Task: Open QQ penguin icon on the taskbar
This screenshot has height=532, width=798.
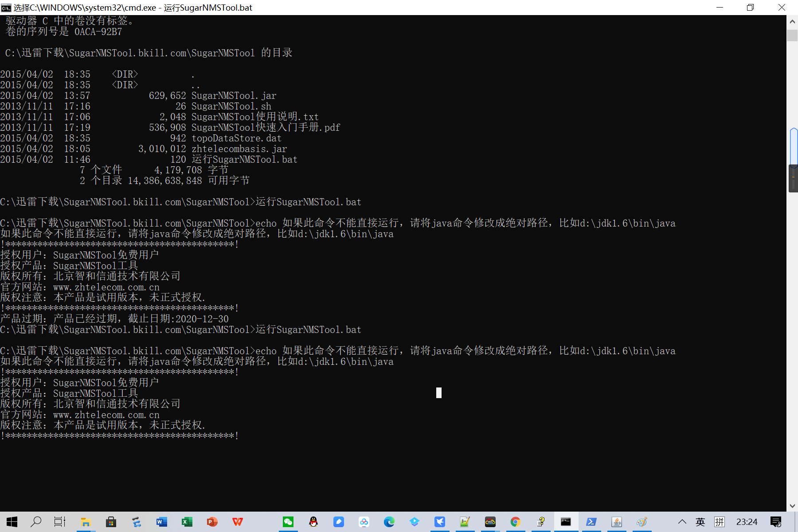Action: [313, 522]
